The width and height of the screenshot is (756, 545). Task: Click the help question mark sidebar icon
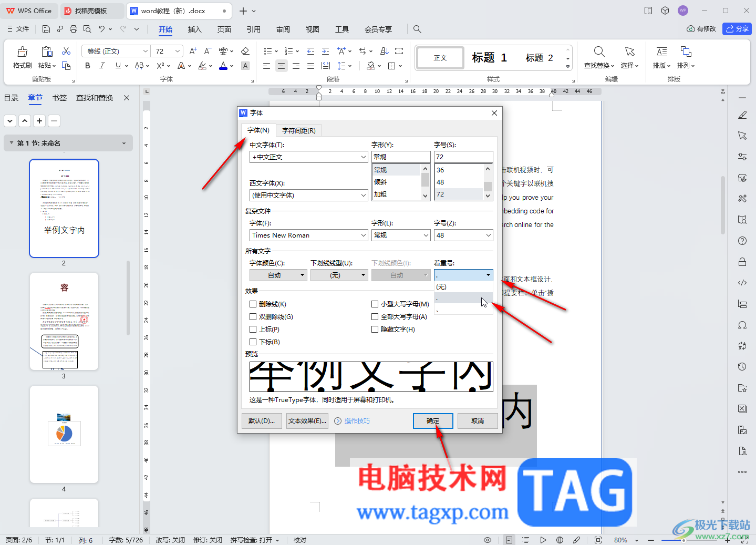coord(742,241)
